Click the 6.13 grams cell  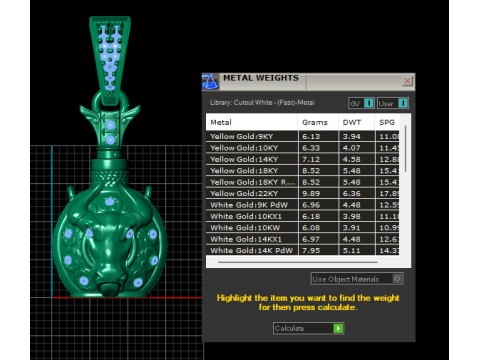[318, 136]
